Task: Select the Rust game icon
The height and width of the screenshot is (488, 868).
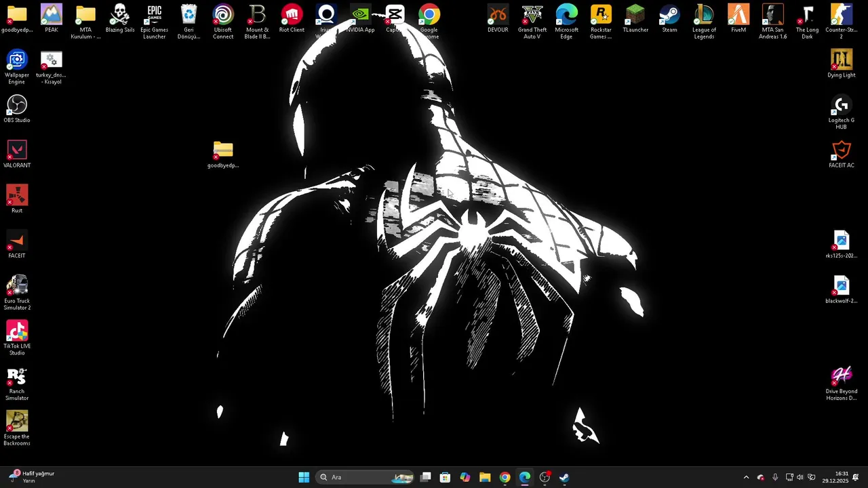Action: click(x=17, y=199)
